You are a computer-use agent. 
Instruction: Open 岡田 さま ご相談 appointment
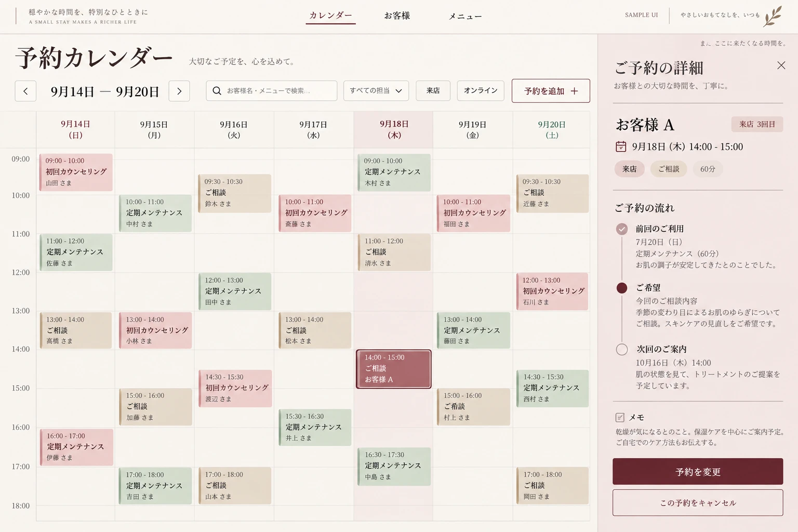(x=553, y=486)
